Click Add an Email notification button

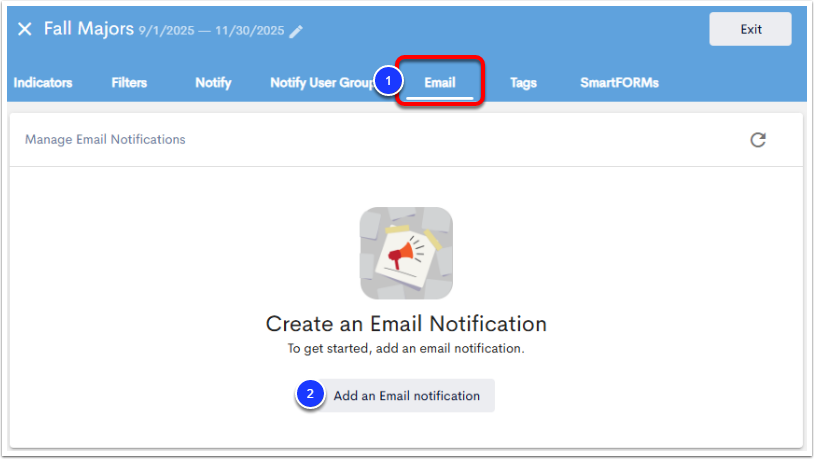(406, 396)
